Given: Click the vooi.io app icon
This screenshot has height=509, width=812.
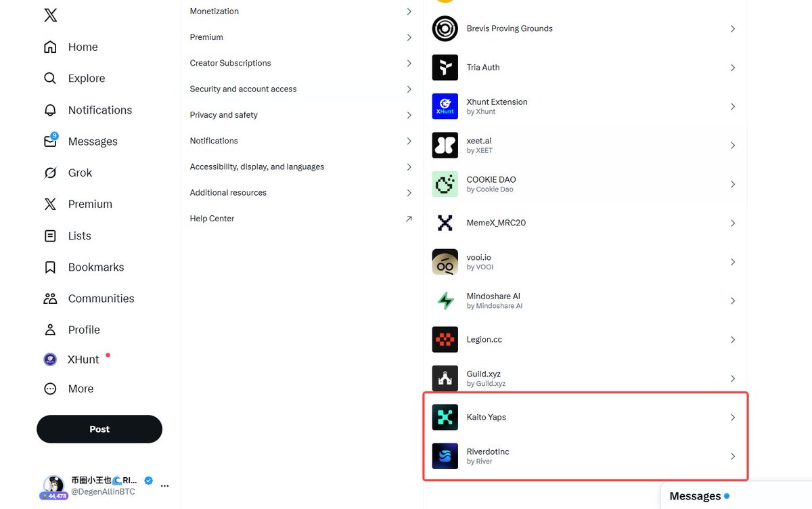Looking at the screenshot, I should point(445,262).
